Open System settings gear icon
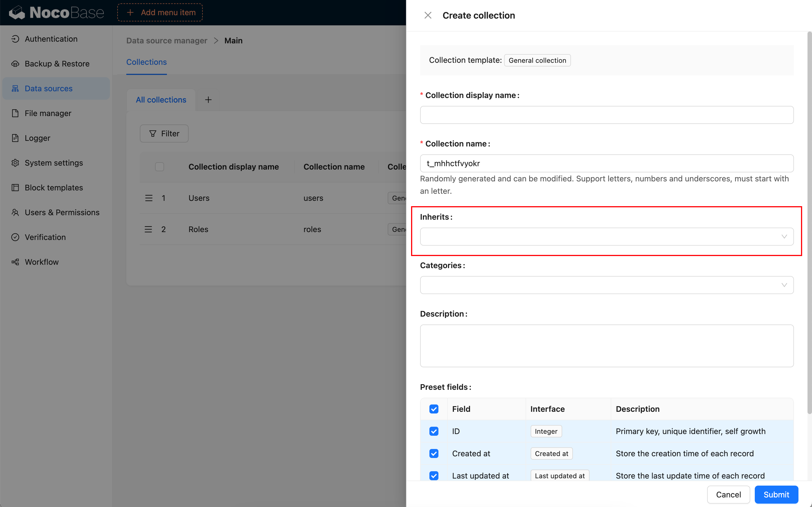 pos(15,163)
